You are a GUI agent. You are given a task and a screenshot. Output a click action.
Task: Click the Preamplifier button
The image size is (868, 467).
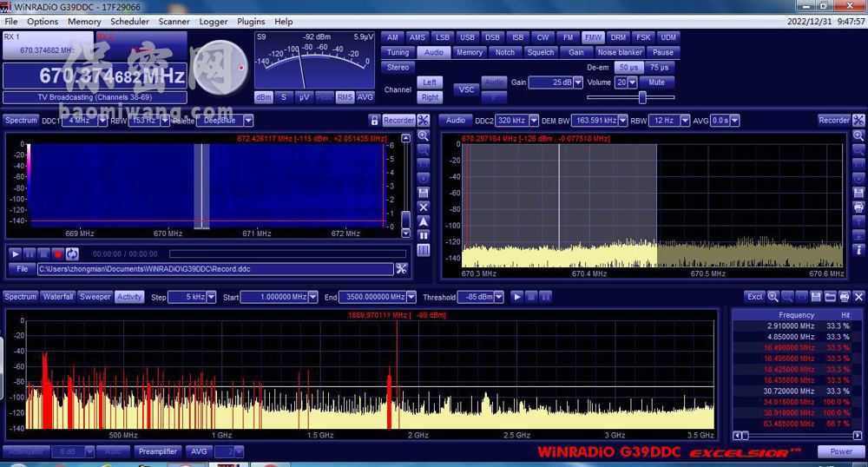click(x=157, y=451)
